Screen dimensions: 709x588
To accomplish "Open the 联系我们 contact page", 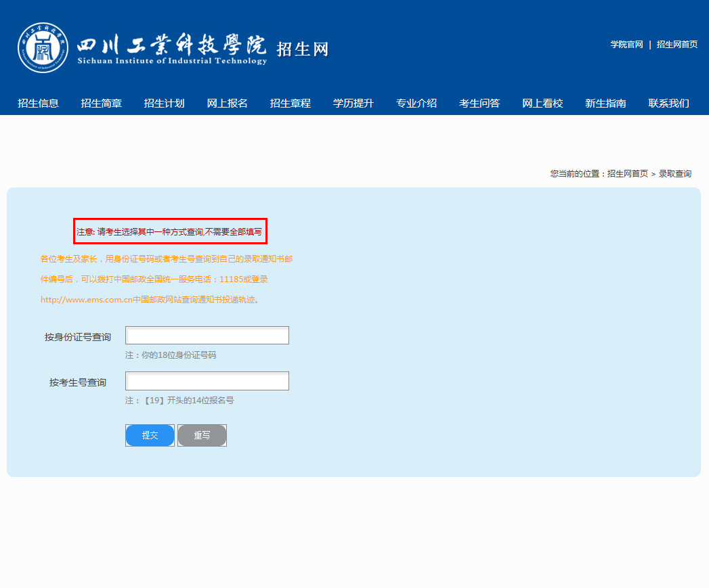I will pyautogui.click(x=668, y=104).
